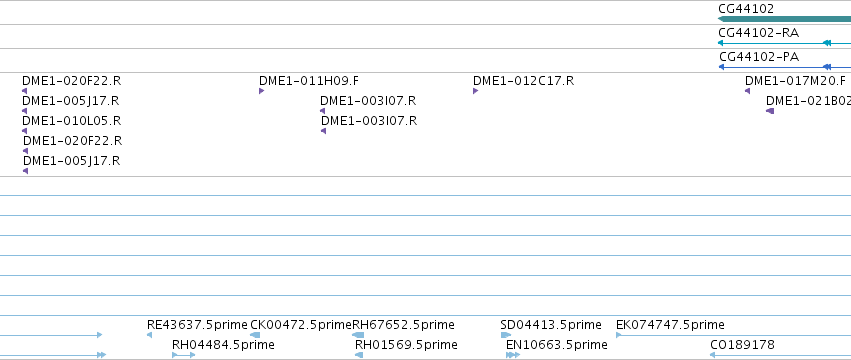Click the DME1-010L05.R arrow marker
The width and height of the screenshot is (851, 360).
click(24, 131)
